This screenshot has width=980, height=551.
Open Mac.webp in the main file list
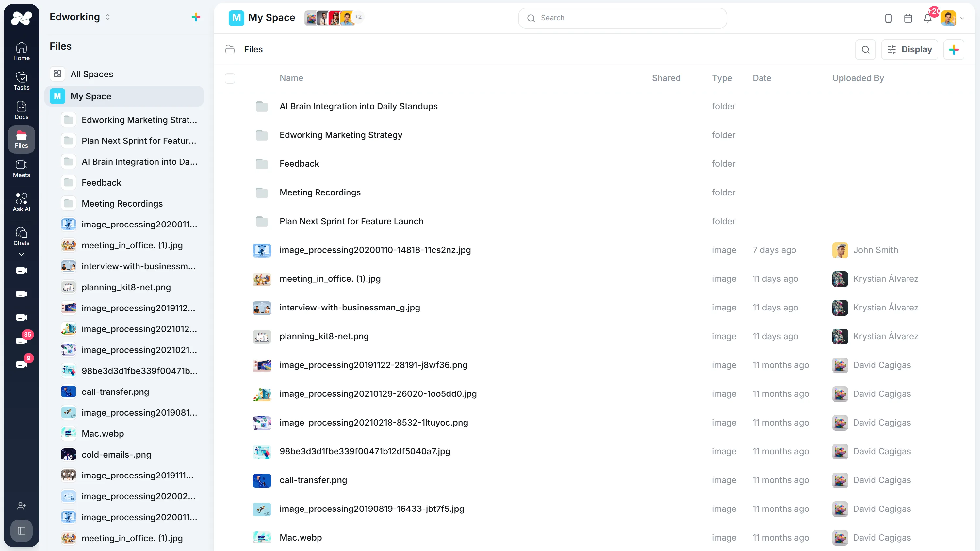click(x=301, y=538)
